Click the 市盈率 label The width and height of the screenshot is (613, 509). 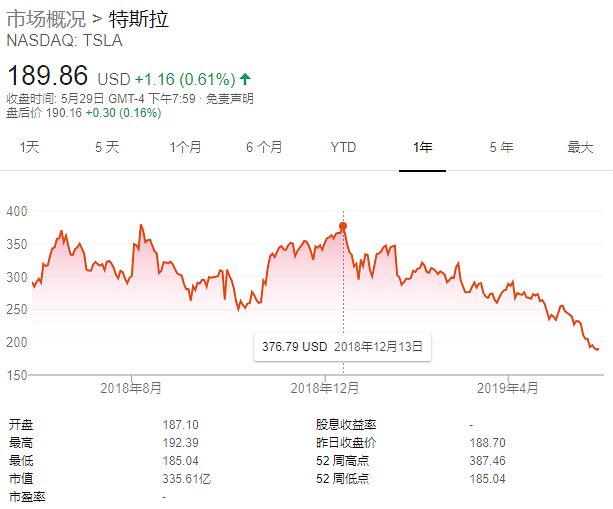pos(27,497)
